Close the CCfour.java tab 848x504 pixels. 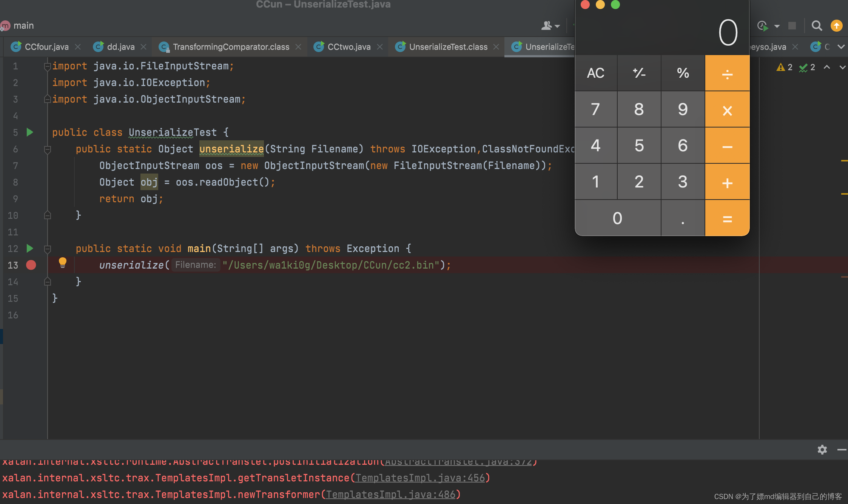click(78, 47)
